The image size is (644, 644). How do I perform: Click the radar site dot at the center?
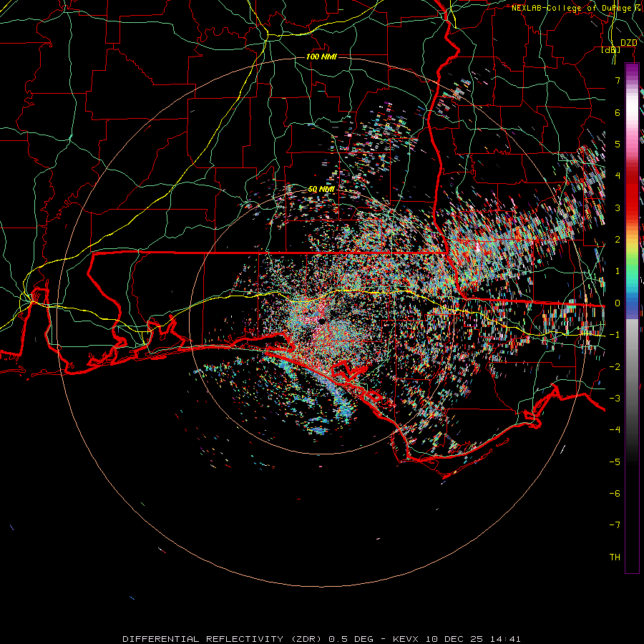(x=321, y=321)
